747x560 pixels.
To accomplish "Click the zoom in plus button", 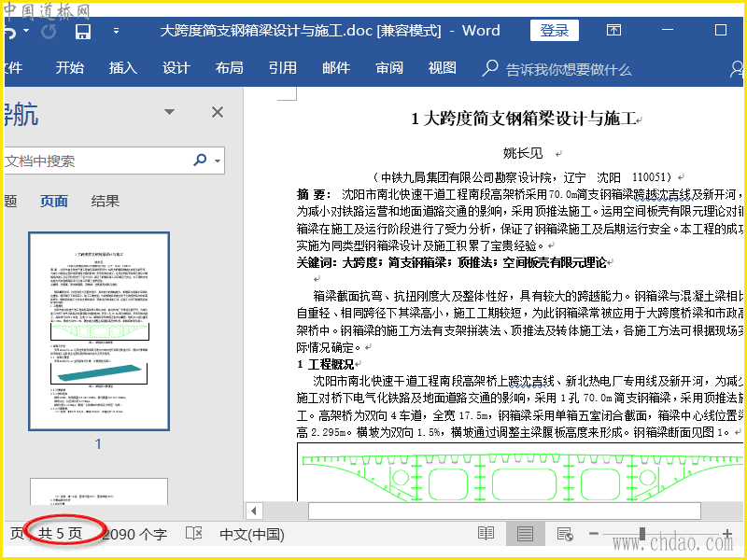I will [x=727, y=534].
